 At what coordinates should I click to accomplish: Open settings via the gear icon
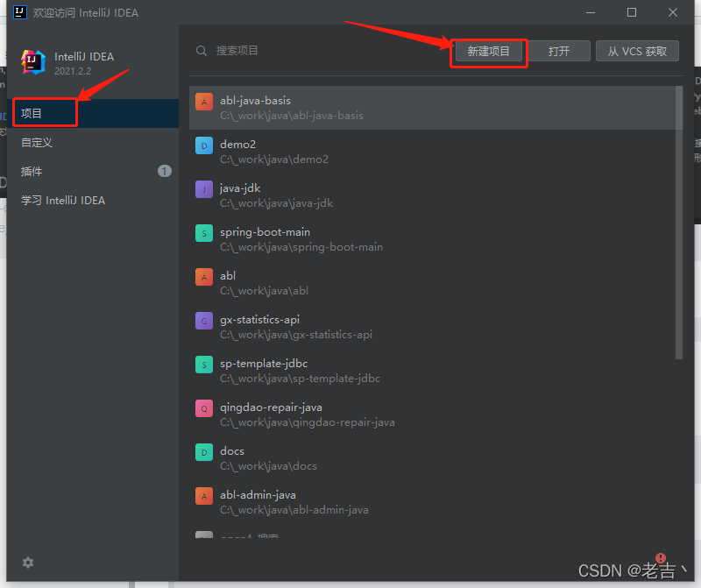point(28,563)
